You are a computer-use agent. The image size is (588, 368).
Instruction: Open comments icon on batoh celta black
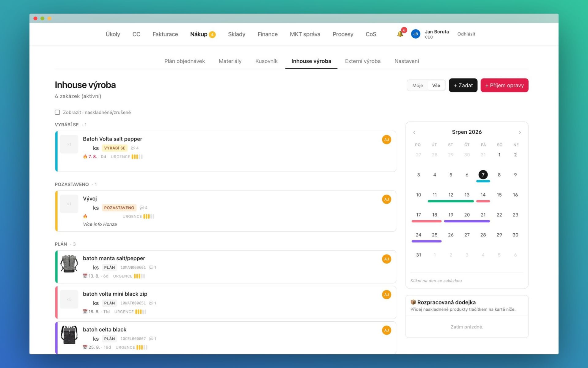tap(151, 339)
